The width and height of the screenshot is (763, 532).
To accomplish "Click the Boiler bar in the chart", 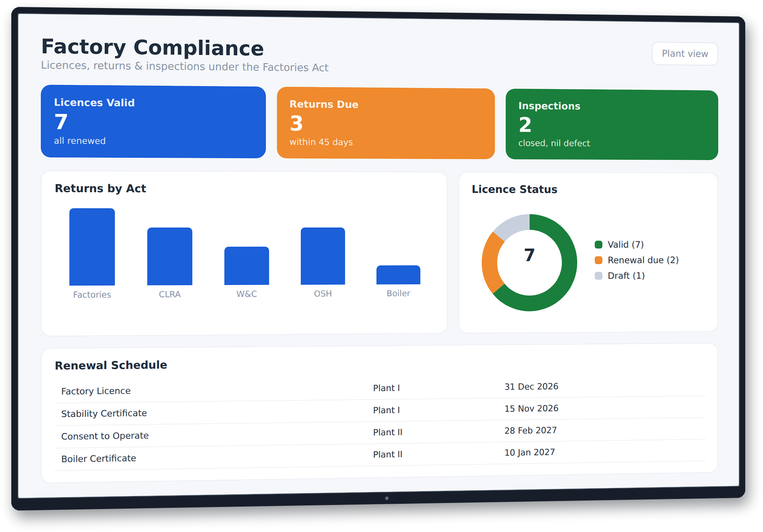I will pos(398,275).
